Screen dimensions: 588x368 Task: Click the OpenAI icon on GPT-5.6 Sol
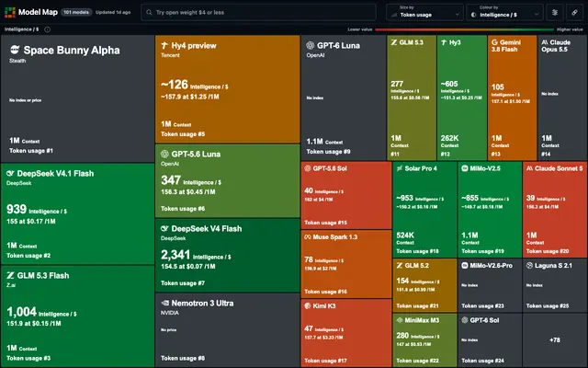(x=308, y=168)
